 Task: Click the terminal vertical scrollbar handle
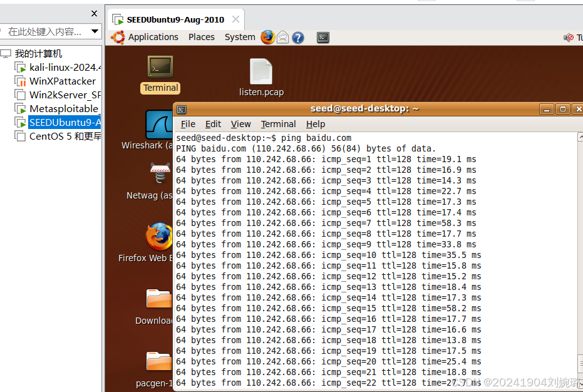[x=580, y=364]
